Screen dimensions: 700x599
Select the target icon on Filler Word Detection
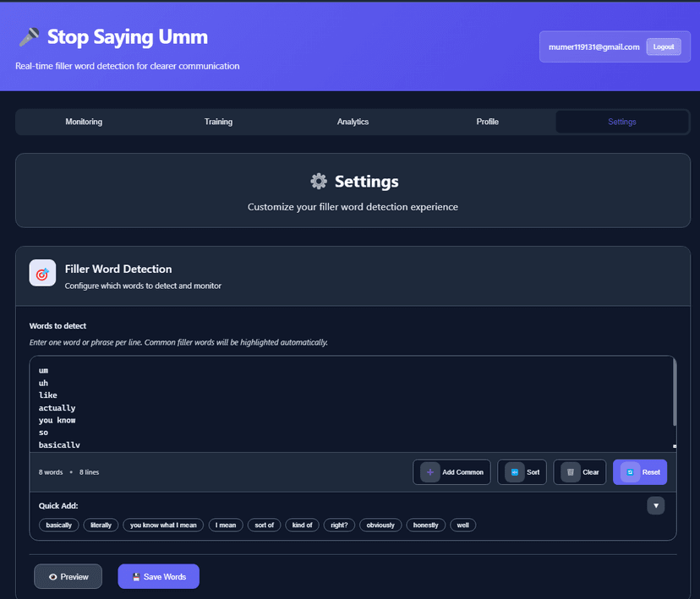[x=42, y=273]
